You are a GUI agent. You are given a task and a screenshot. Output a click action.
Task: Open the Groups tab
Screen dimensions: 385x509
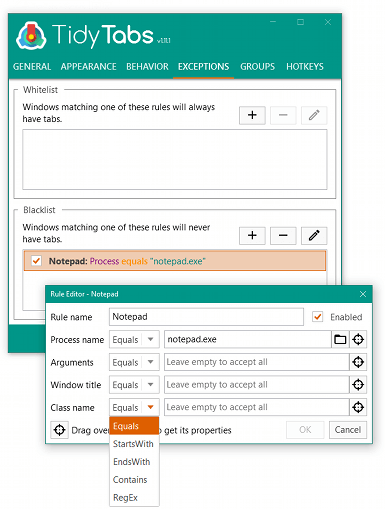(257, 67)
